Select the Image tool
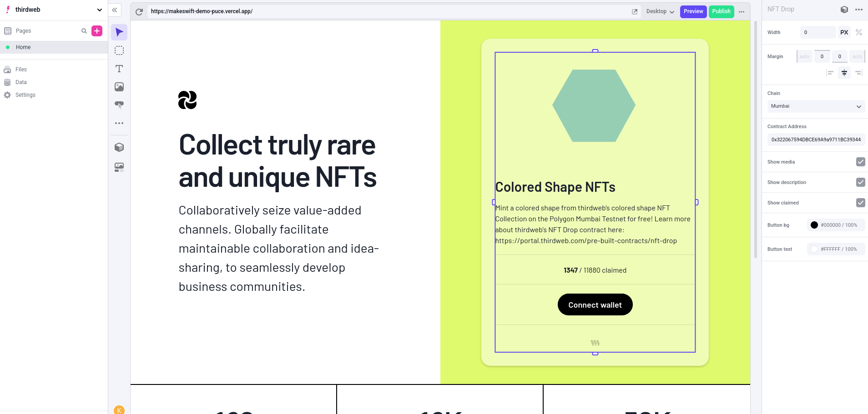 [119, 87]
